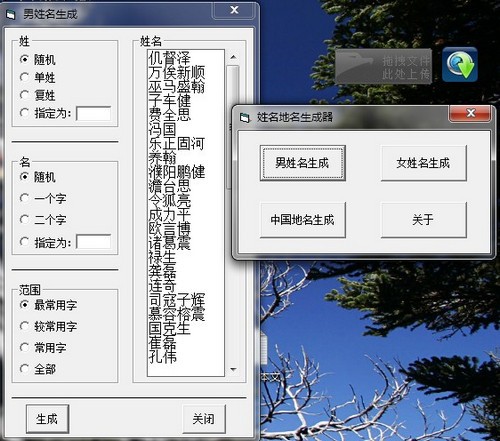Select the name 令狐亮 in the list
Image resolution: width=500 pixels, height=441 pixels.
(170, 200)
